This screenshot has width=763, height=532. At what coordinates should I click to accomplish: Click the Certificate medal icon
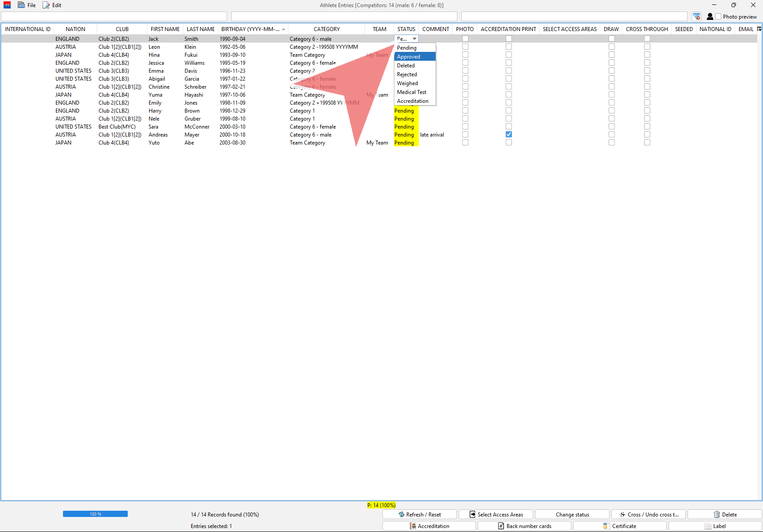605,526
